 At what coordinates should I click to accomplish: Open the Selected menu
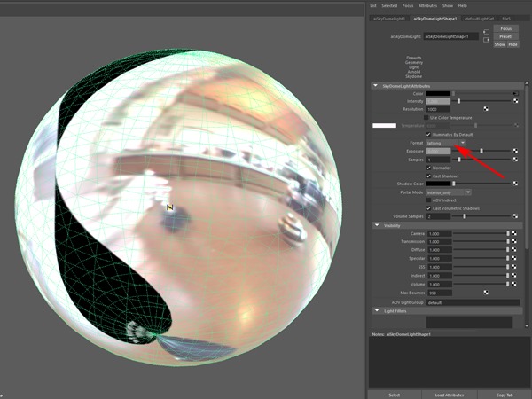[x=389, y=6]
